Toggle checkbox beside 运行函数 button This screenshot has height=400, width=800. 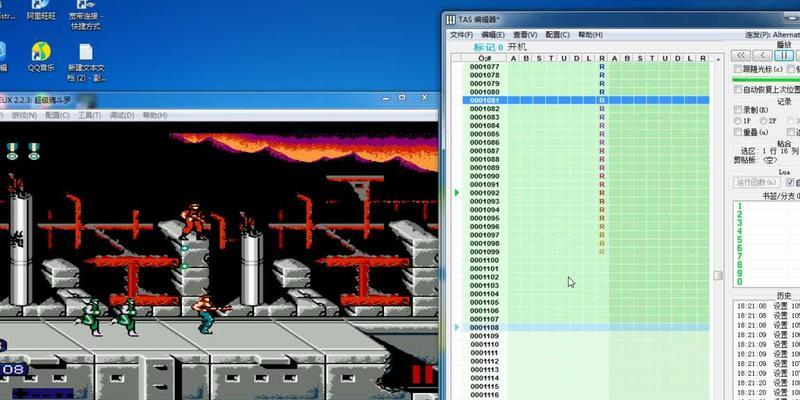(790, 182)
